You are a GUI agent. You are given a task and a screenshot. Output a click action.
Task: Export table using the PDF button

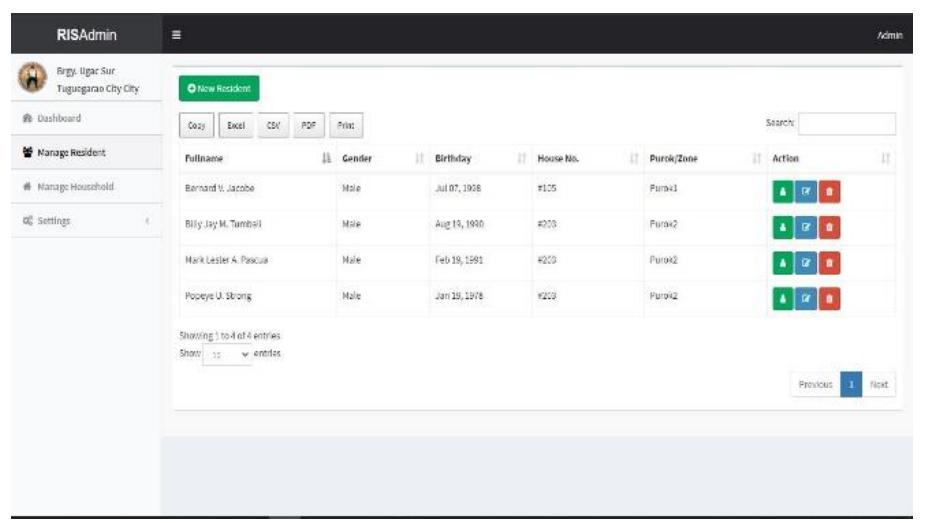pyautogui.click(x=309, y=126)
